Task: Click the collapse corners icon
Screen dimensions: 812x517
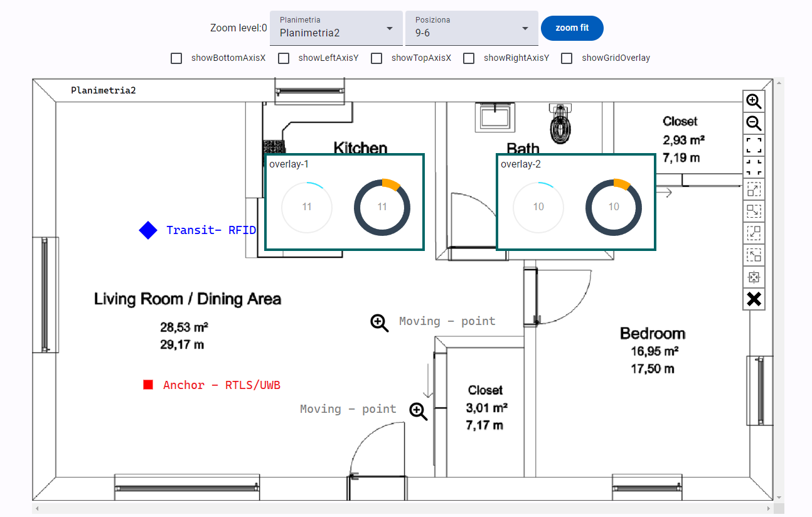Action: [753, 167]
